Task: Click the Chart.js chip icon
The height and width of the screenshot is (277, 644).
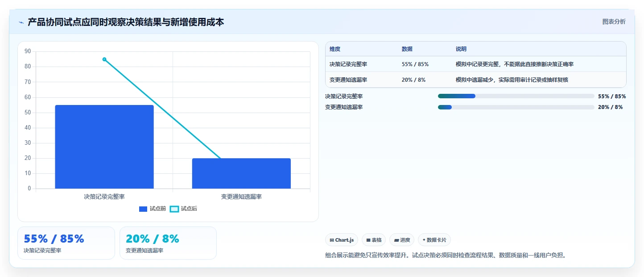Action: 332,240
